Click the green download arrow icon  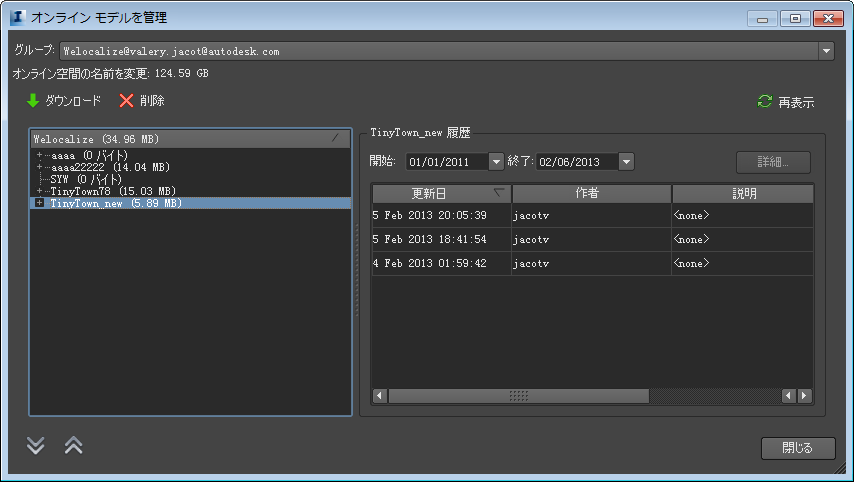click(x=33, y=101)
